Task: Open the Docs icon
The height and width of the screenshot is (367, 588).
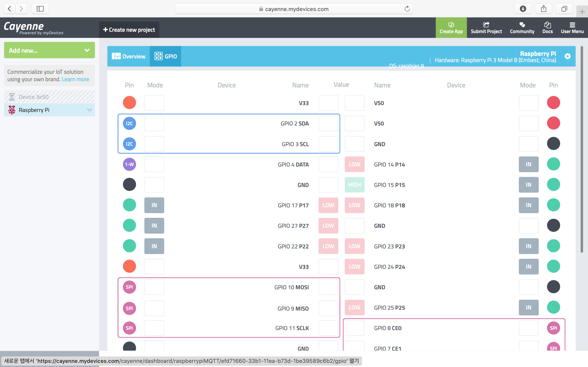Action: pos(547,25)
